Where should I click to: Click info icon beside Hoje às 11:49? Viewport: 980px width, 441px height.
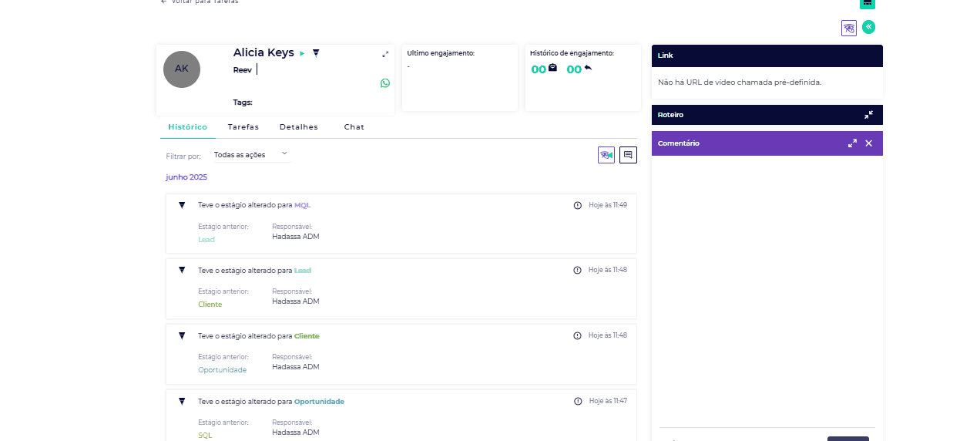point(578,205)
